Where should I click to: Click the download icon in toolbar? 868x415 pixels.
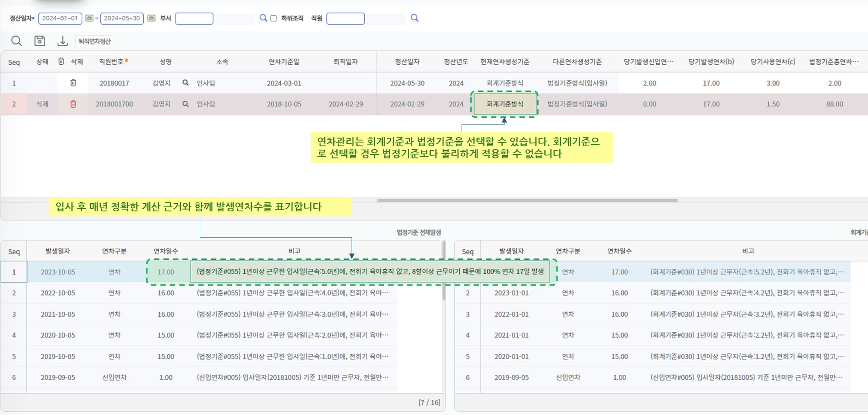[62, 41]
